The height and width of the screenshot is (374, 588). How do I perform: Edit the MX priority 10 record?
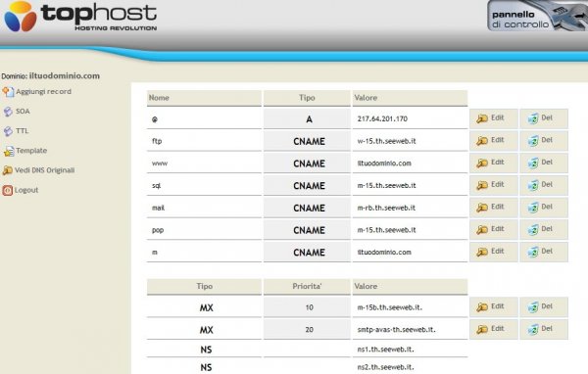pos(494,306)
